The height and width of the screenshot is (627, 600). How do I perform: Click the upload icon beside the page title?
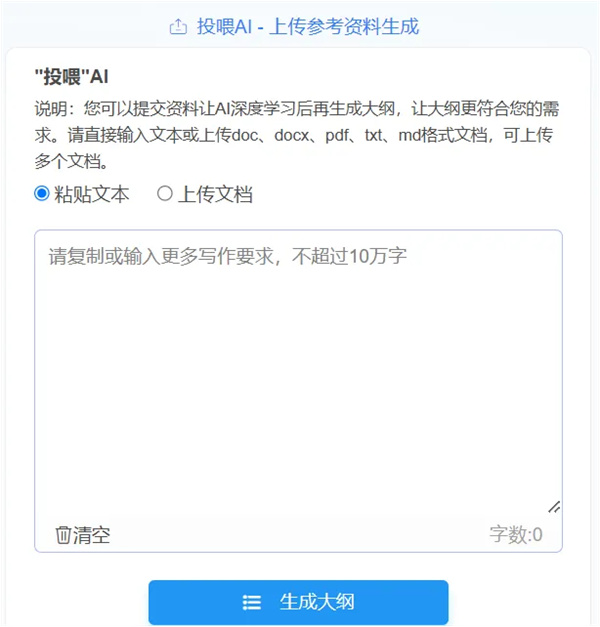[178, 27]
